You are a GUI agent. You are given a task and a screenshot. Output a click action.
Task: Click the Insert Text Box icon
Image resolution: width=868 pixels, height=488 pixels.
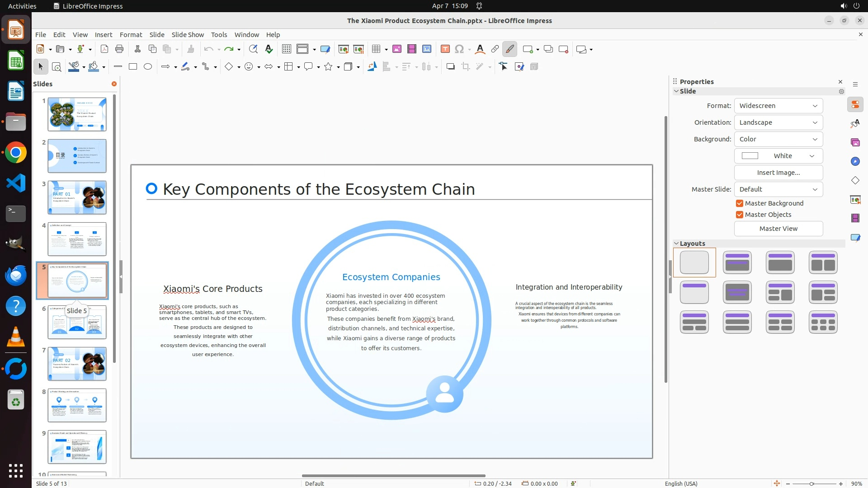(445, 49)
